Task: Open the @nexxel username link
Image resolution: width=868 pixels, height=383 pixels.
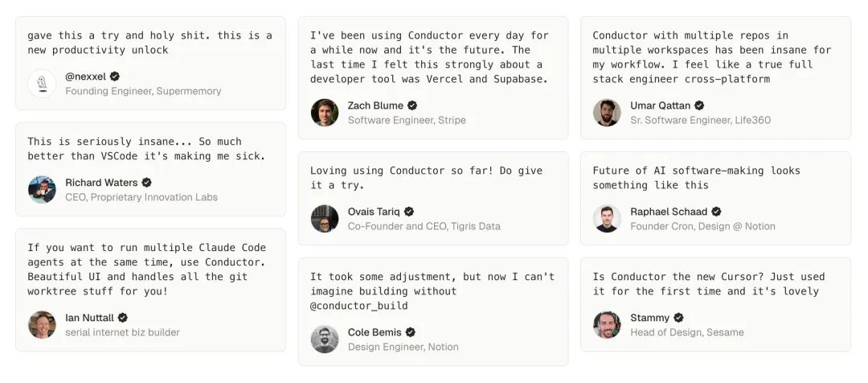Action: click(85, 76)
